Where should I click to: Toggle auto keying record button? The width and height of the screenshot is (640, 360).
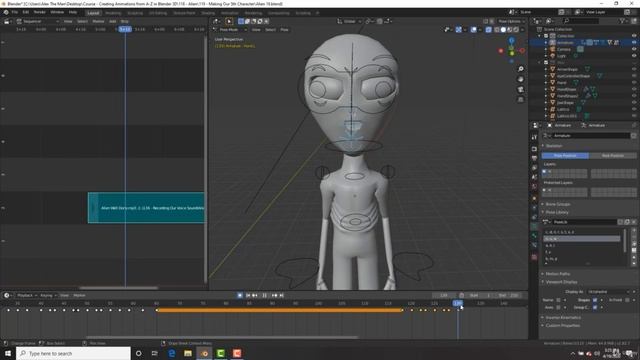click(240, 295)
